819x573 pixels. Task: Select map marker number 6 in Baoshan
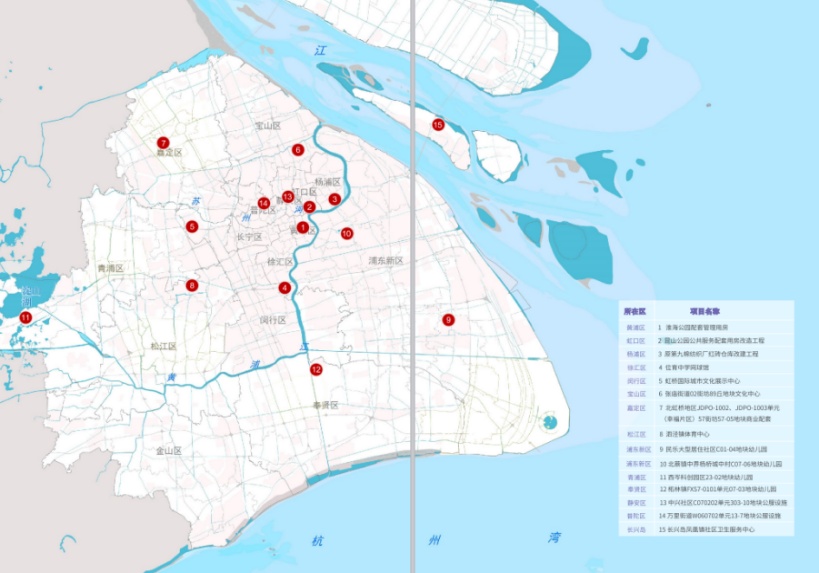[298, 150]
